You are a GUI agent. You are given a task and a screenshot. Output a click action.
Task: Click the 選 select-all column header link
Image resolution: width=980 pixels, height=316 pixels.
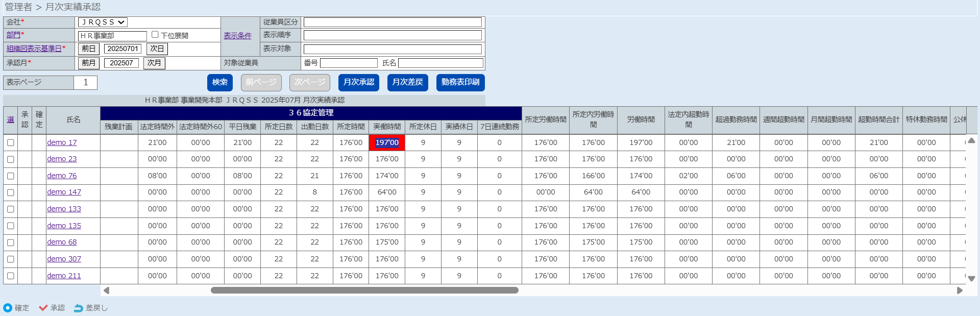[10, 119]
